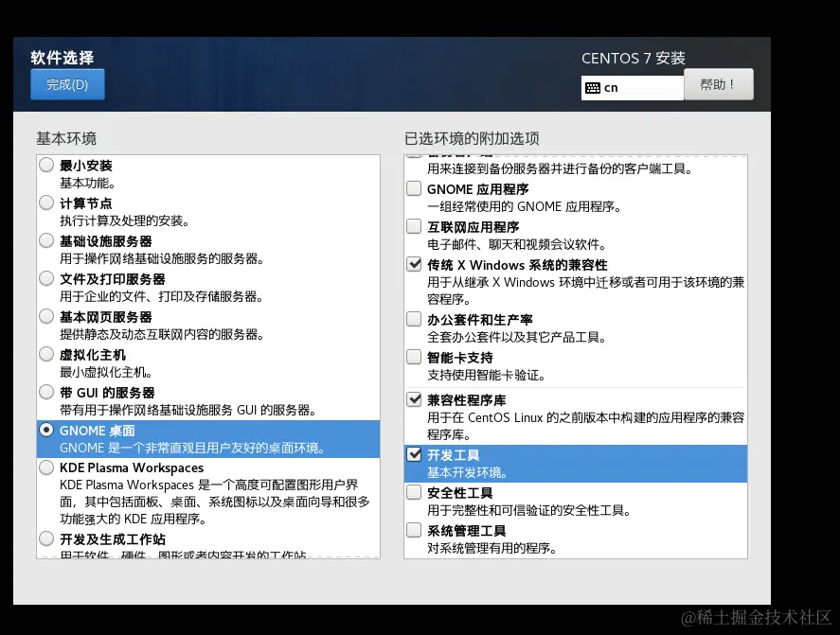Enable 办公套件和生产率 checkbox
Viewport: 840px width, 635px height.
click(x=414, y=319)
